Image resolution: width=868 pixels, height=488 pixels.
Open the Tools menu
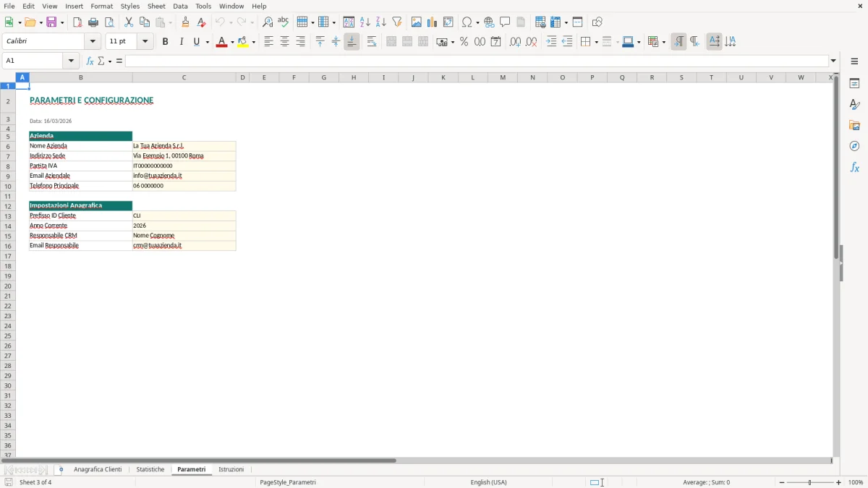click(x=203, y=6)
